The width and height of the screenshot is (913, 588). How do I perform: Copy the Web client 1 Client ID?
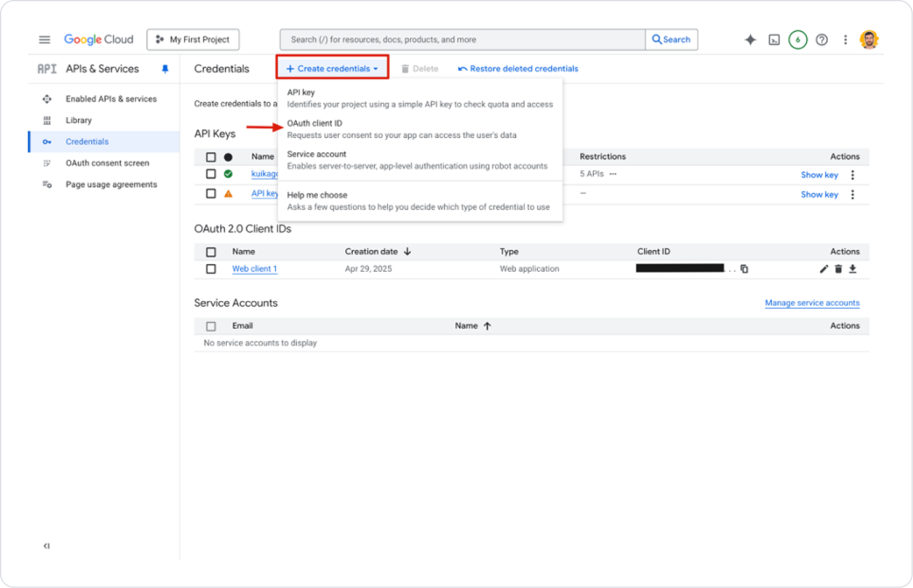(x=744, y=269)
